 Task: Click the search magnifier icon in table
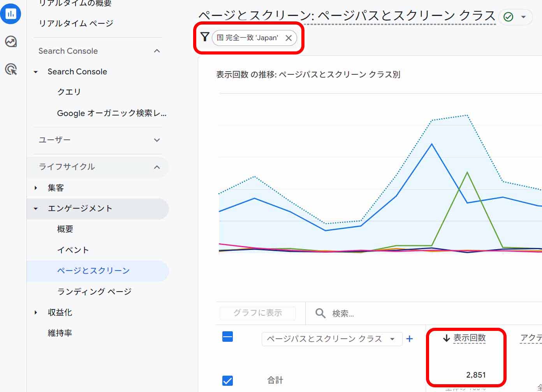coord(320,313)
